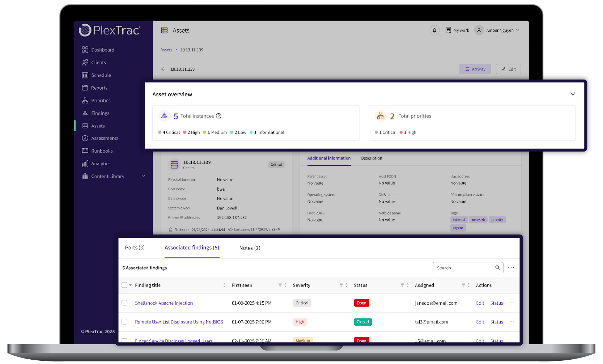Click the PlexTrac logo
Viewport: 603px width, 364px height.
(x=109, y=30)
